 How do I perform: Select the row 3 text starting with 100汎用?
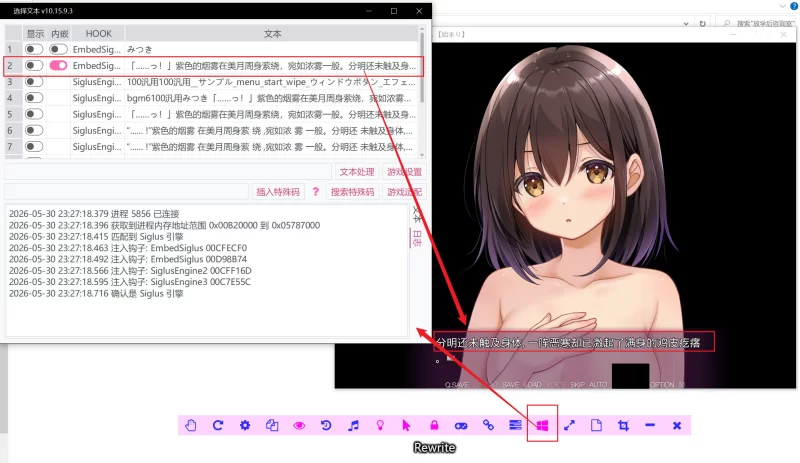point(271,82)
